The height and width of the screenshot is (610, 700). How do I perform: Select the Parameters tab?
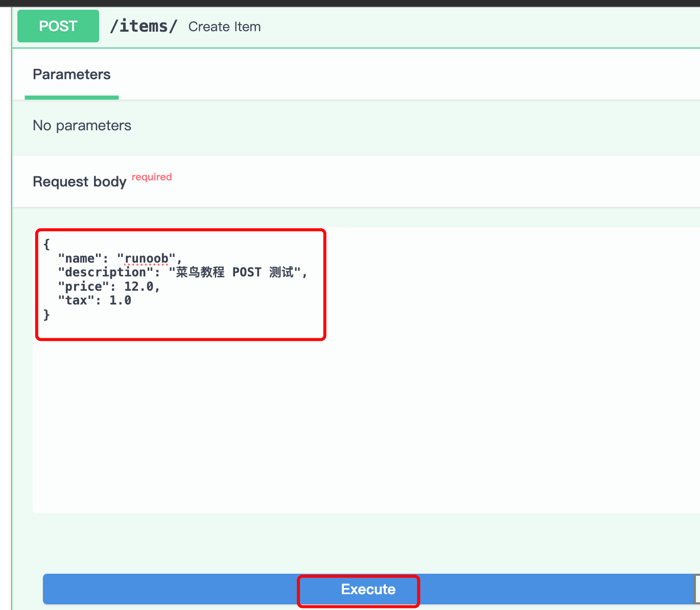(x=72, y=75)
